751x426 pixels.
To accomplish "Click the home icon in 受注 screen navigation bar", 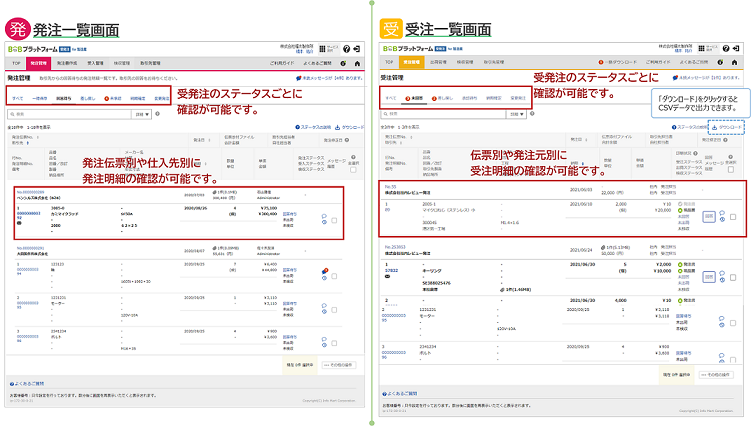I will 735,63.
